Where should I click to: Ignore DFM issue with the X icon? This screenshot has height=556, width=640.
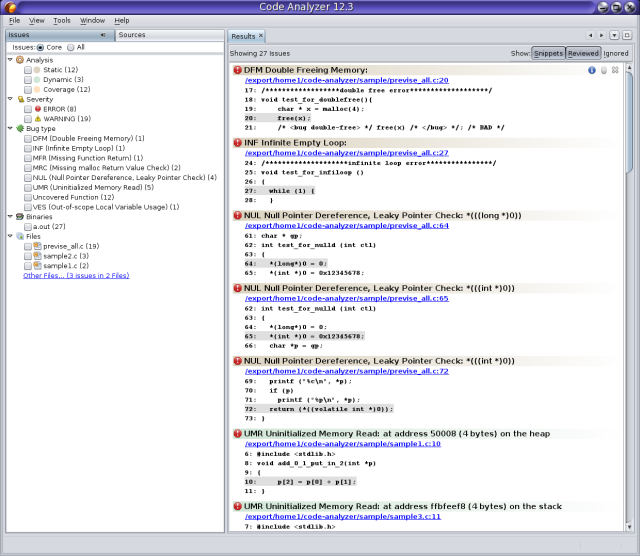(615, 70)
